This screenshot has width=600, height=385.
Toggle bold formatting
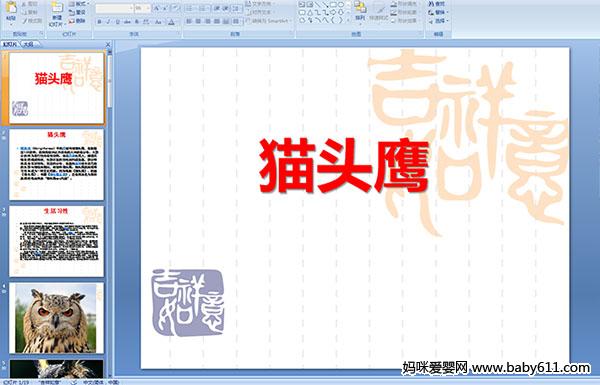[99, 22]
